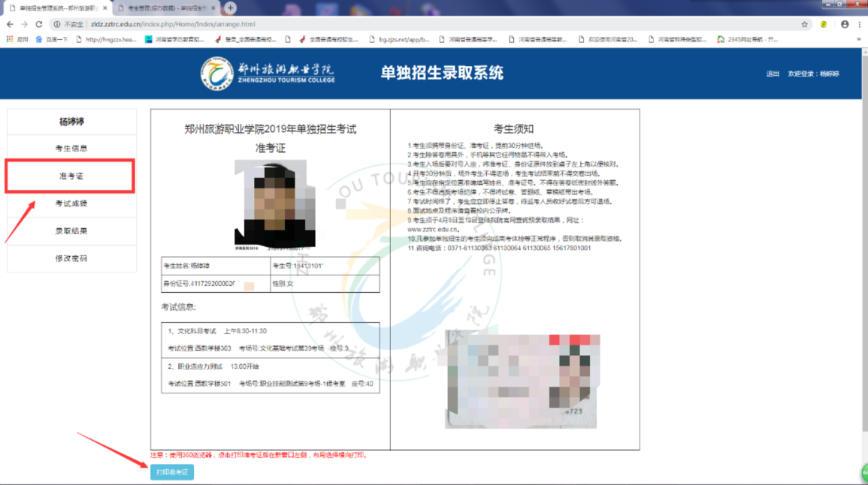Viewport: 868px width, 485px height.
Task: Click the green extension icon in toolbar
Action: tap(824, 24)
